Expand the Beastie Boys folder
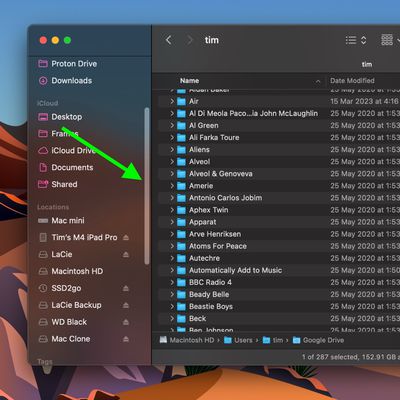The width and height of the screenshot is (400, 400). [172, 307]
